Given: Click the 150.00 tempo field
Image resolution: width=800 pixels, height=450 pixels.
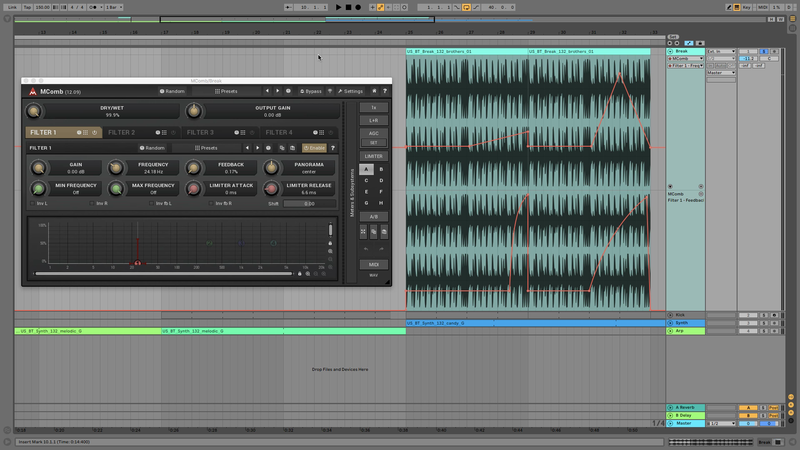Looking at the screenshot, I should point(42,7).
